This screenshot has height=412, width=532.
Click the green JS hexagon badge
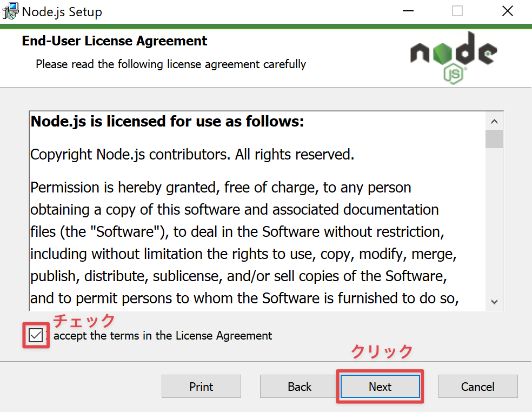(x=454, y=74)
